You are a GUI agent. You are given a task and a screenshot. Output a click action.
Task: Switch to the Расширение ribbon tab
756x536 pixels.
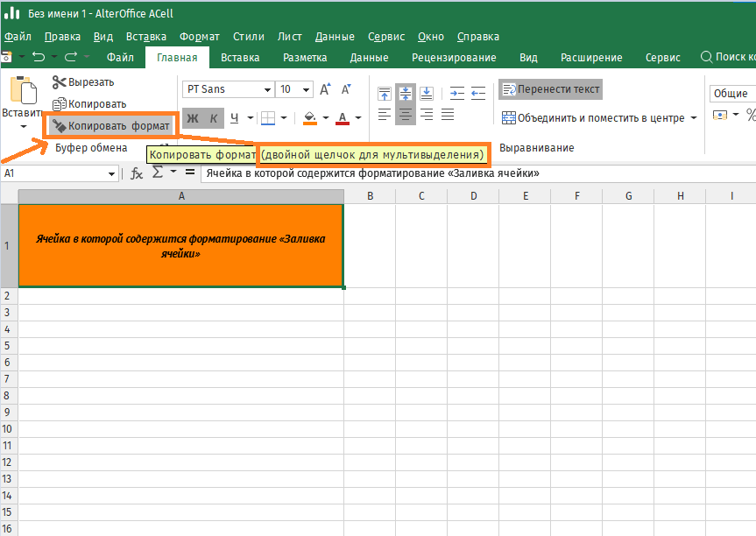pyautogui.click(x=591, y=58)
